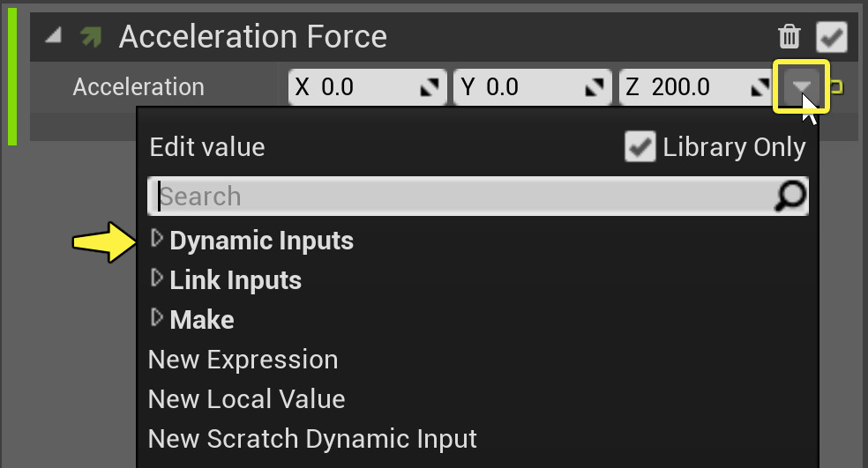Click the drag-arrows icon in the Z field
Viewport: 868px width, 468px height.
point(759,87)
